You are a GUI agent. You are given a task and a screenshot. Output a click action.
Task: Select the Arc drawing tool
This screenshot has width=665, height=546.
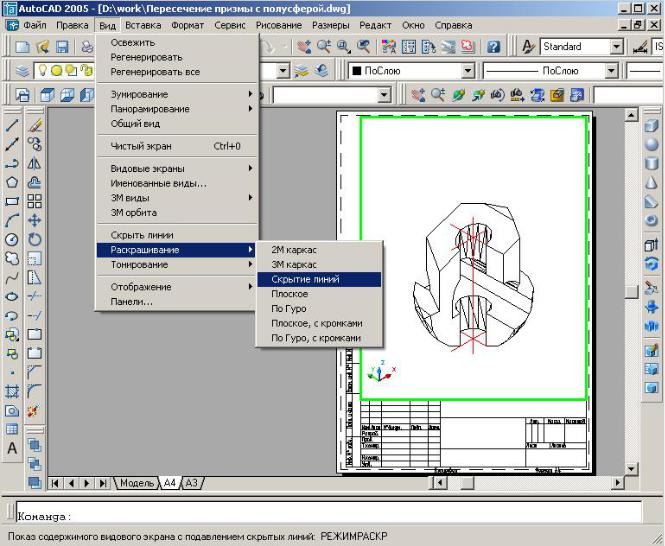click(x=12, y=221)
